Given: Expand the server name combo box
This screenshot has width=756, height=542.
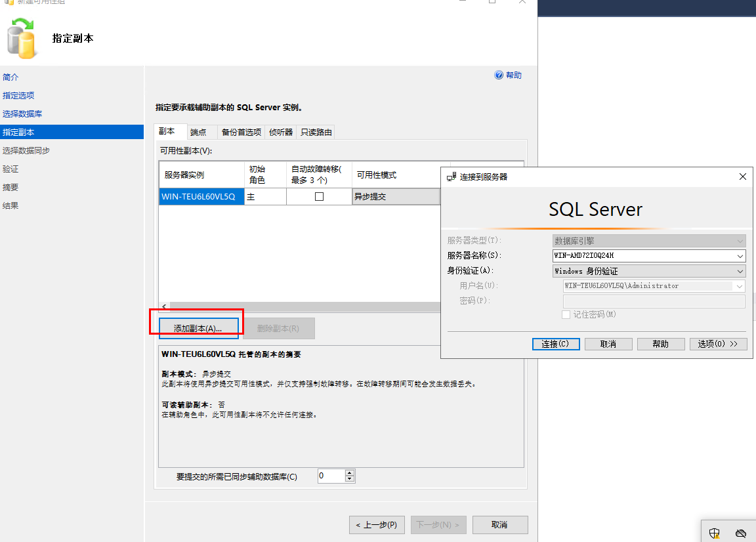Looking at the screenshot, I should point(740,255).
